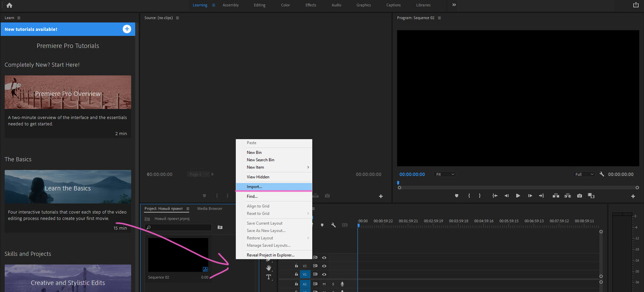Toggle track lock on V2

(296, 266)
